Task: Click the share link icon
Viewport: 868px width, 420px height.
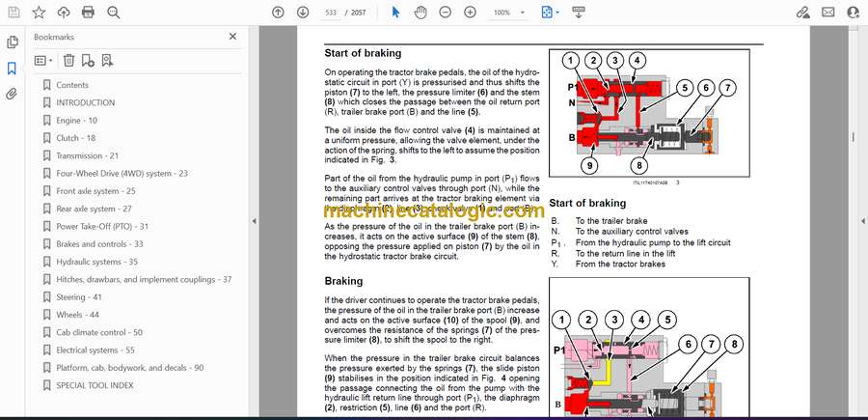Action: [x=803, y=13]
